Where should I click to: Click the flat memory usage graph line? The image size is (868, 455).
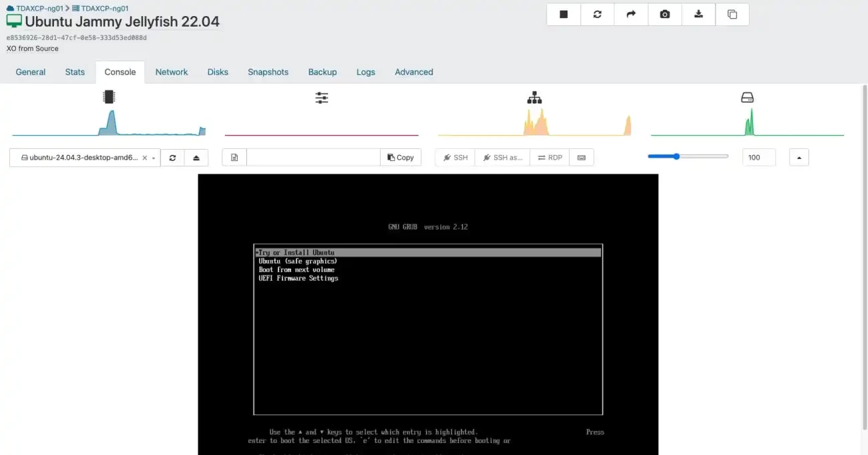322,135
